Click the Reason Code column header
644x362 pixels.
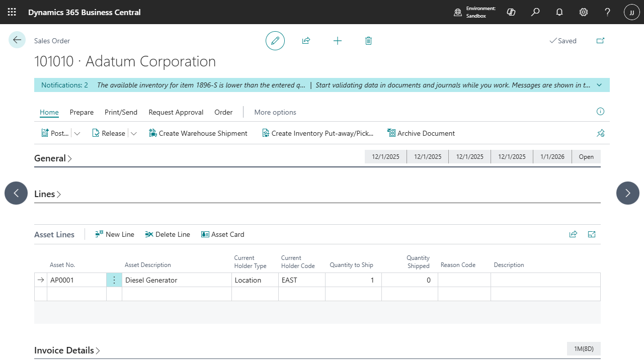pos(458,265)
